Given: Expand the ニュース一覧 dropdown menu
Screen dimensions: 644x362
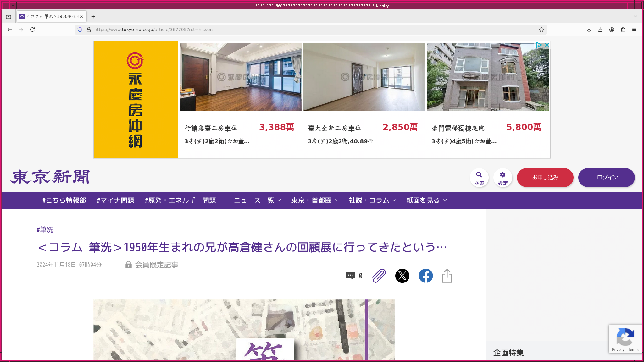Looking at the screenshot, I should point(257,200).
